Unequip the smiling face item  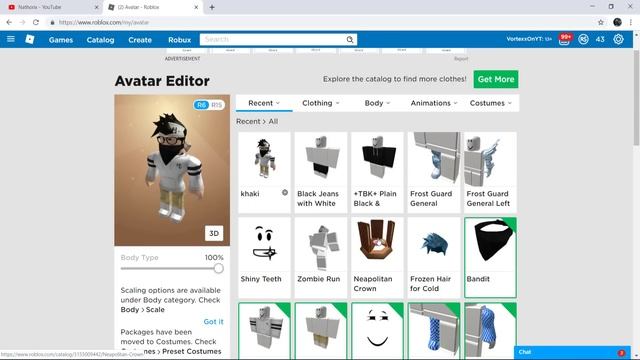pyautogui.click(x=377, y=331)
